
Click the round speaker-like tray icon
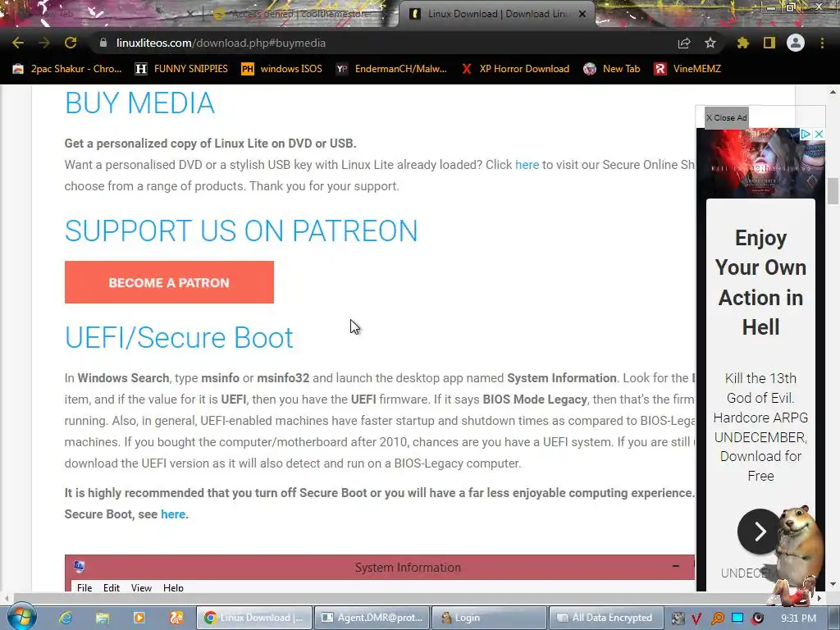coord(757,619)
